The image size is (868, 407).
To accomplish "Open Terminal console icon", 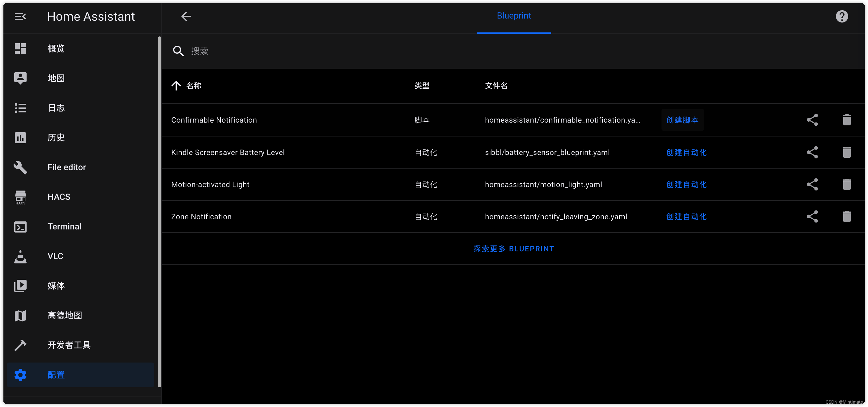I will (20, 227).
